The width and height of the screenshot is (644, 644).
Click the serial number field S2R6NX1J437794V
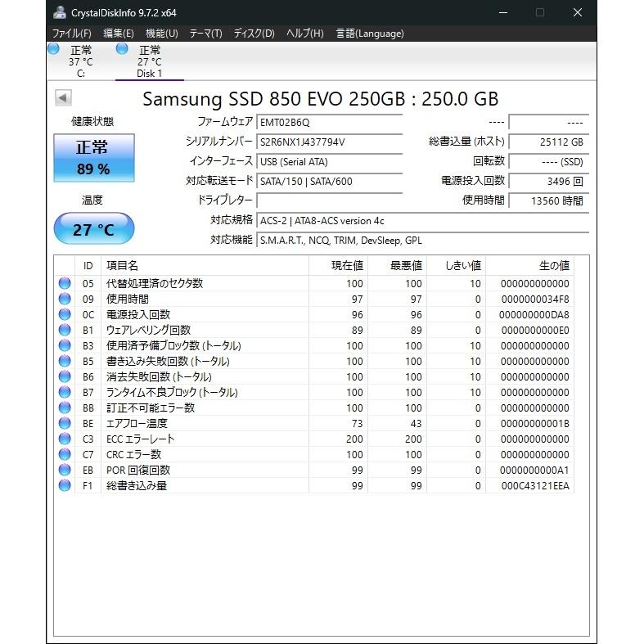click(330, 142)
